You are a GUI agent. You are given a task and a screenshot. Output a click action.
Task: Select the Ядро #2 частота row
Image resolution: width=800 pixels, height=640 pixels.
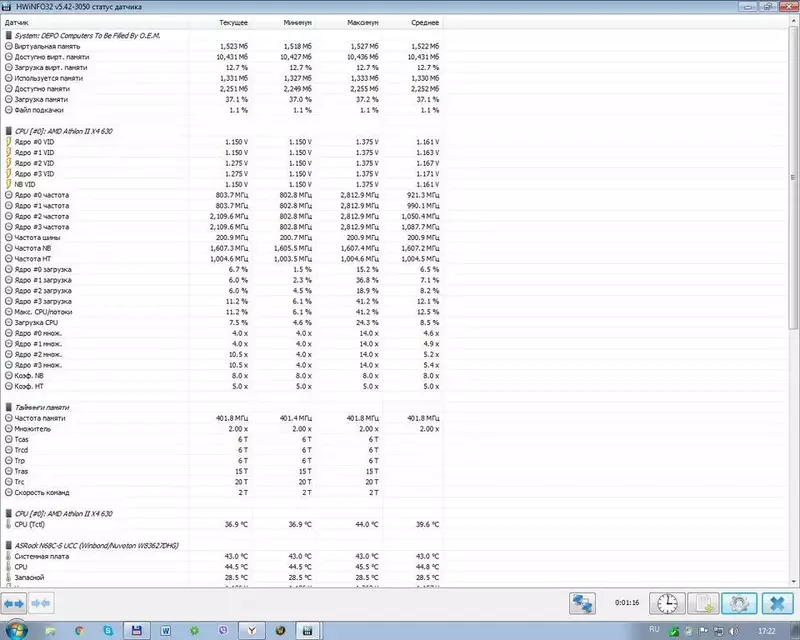point(222,216)
